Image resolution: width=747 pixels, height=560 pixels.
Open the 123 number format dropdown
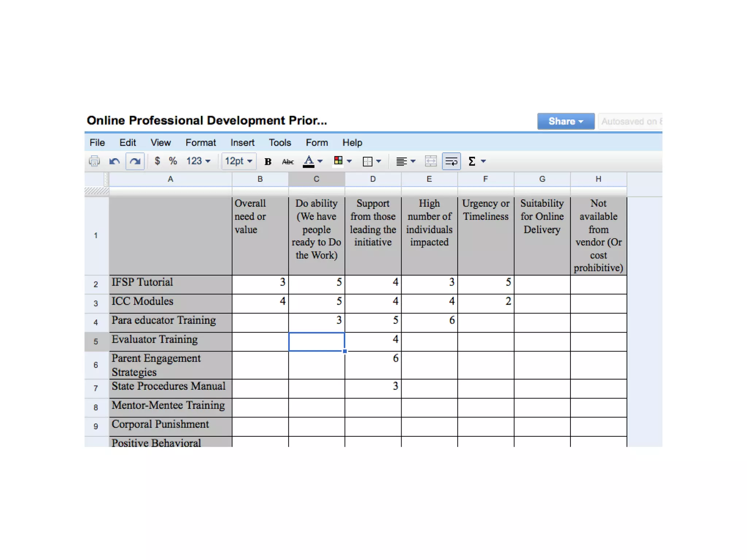tap(198, 161)
